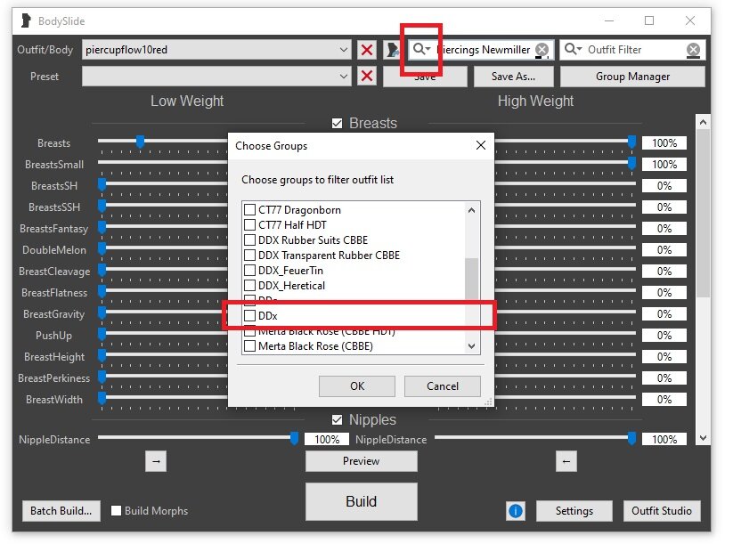733x560 pixels.
Task: Open the Group Manager
Action: pos(632,77)
